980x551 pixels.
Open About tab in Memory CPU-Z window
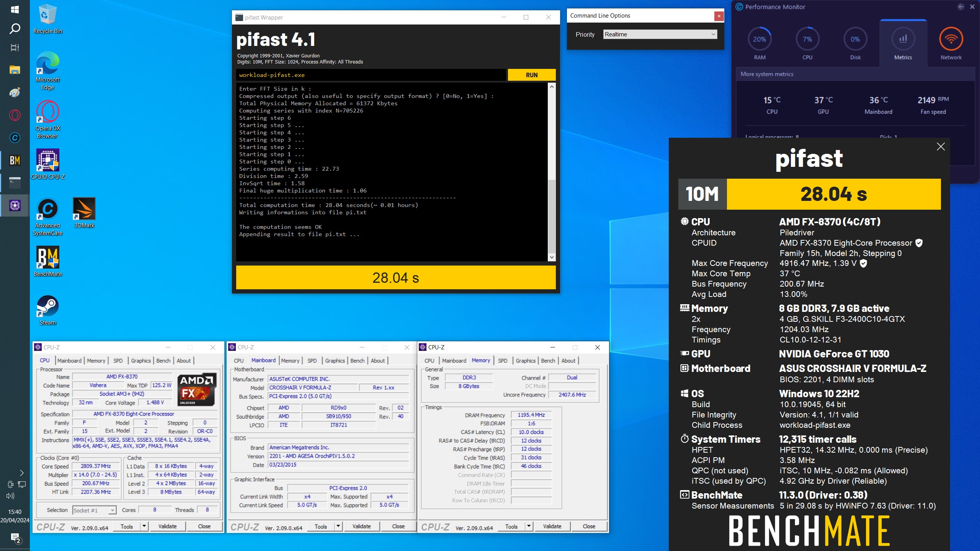[x=568, y=360]
